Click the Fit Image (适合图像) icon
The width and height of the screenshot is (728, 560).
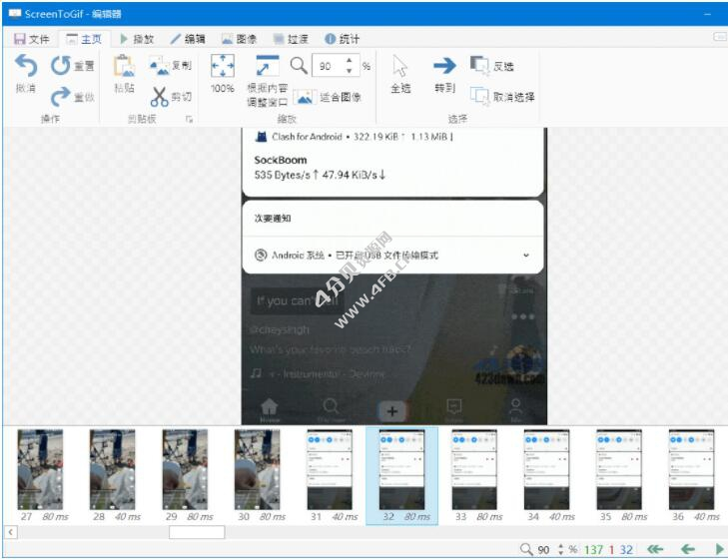pyautogui.click(x=305, y=97)
